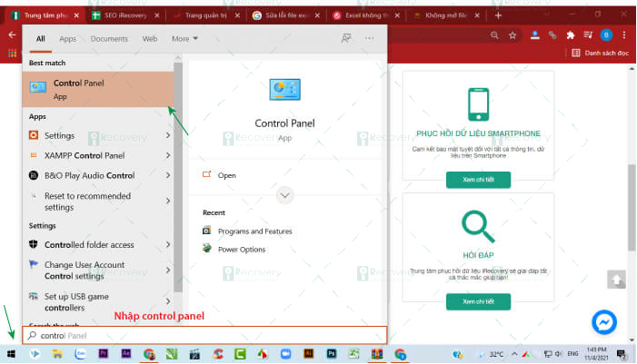Click the Change User Account flag icon
Image resolution: width=637 pixels, height=364 pixels.
point(34,264)
